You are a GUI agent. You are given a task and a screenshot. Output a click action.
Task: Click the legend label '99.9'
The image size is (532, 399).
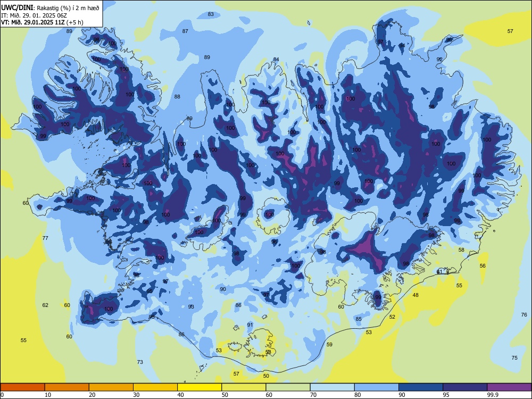point(493,395)
